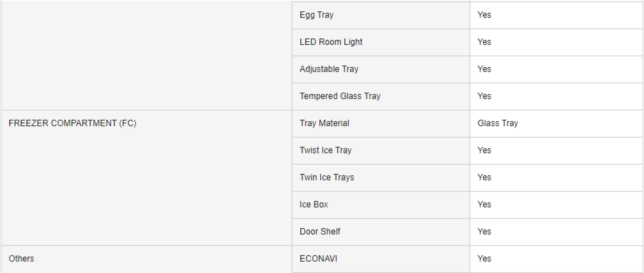Click the Glass Tray value
The height and width of the screenshot is (273, 644).
click(498, 123)
